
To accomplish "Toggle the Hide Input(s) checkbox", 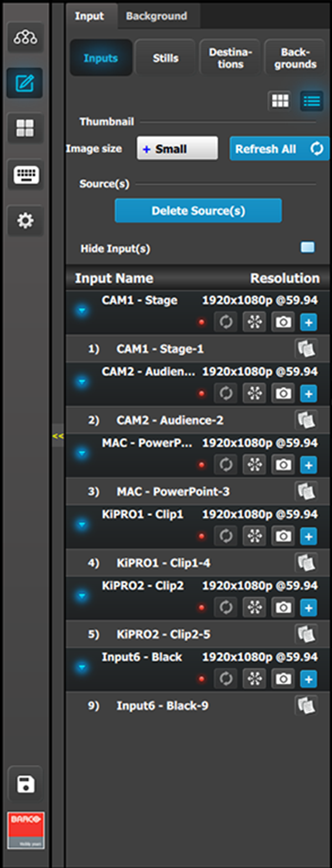I will [307, 248].
